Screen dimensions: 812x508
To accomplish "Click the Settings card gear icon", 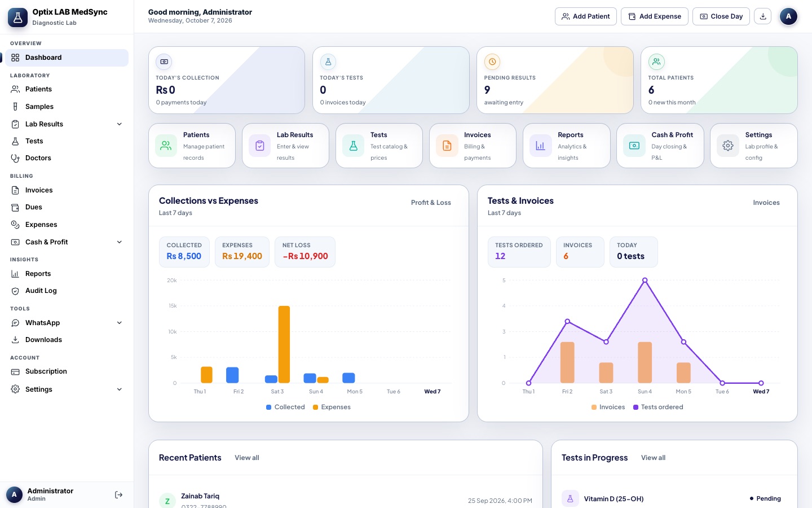I will (728, 146).
